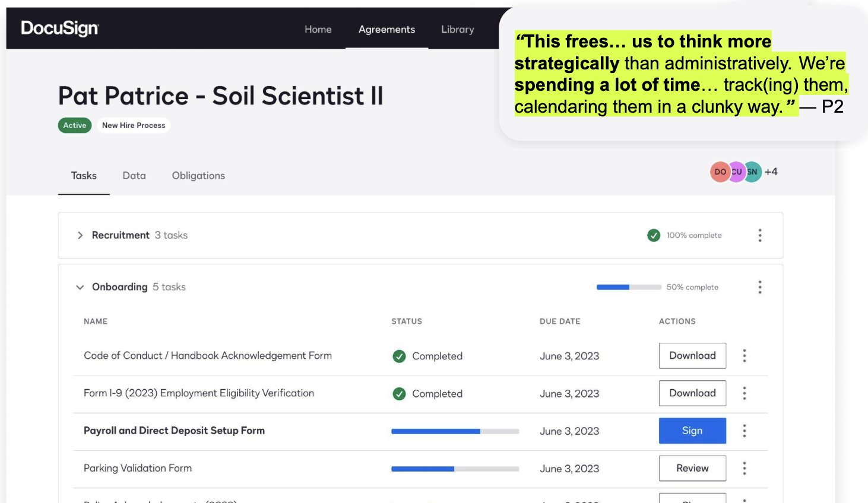Sign the Payroll and Direct Deposit form
Screen dimensions: 868x503
(692, 431)
